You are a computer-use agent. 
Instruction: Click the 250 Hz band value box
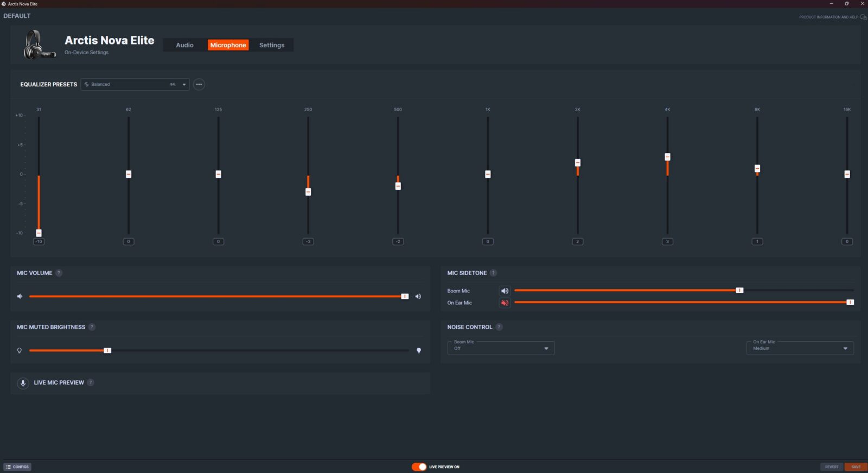click(308, 242)
